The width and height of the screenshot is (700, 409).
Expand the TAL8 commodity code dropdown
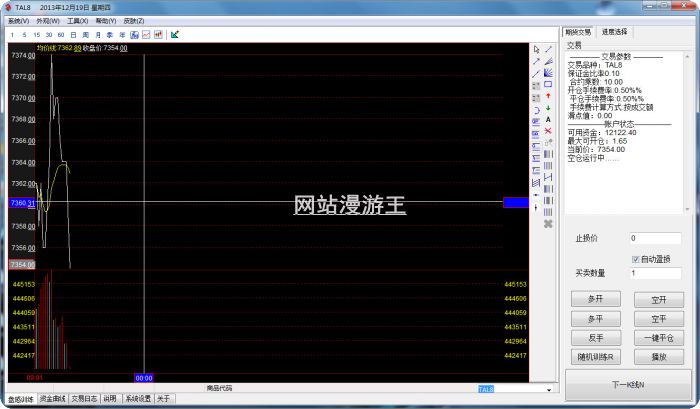click(x=549, y=389)
